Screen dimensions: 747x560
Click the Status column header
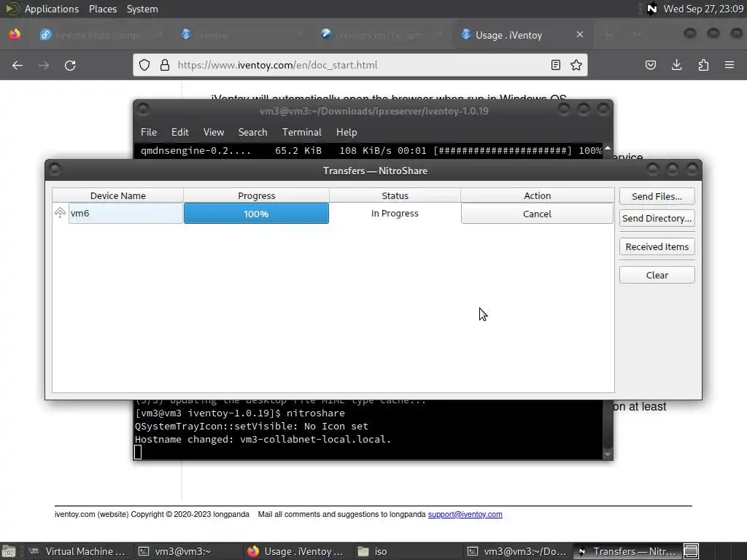(x=395, y=195)
